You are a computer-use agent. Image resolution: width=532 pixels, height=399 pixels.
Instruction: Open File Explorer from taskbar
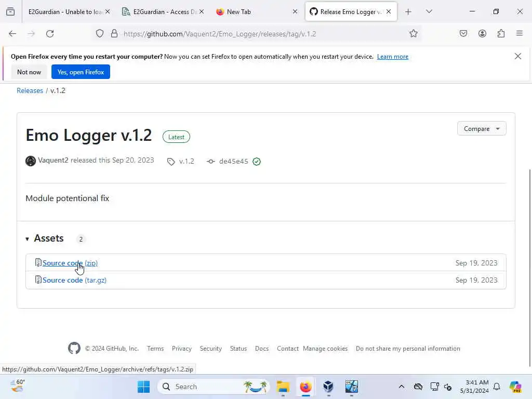[283, 387]
